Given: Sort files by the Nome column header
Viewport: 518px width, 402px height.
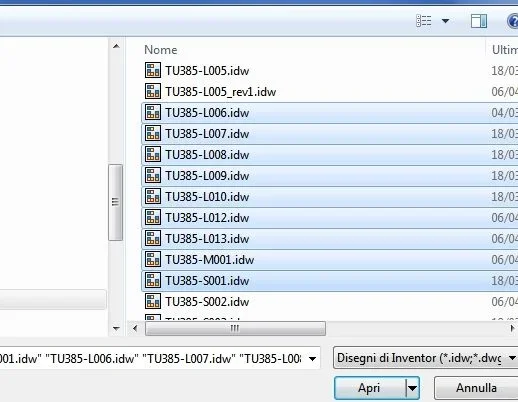Looking at the screenshot, I should click(161, 50).
